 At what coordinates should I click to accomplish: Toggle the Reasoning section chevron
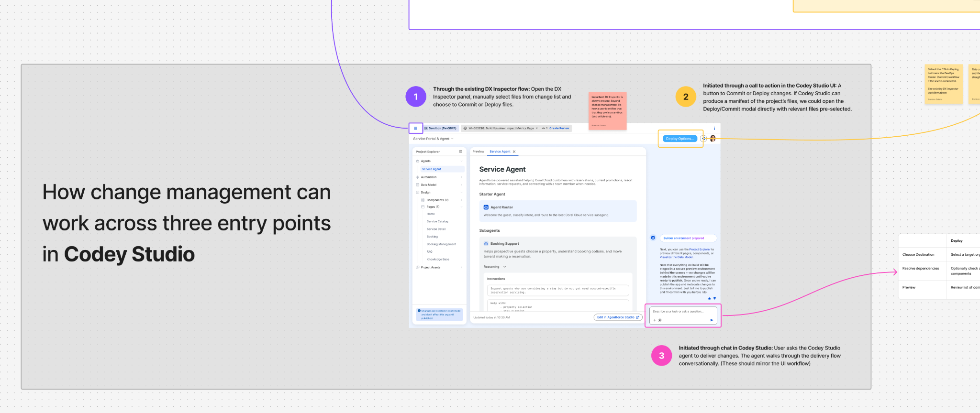tap(504, 267)
